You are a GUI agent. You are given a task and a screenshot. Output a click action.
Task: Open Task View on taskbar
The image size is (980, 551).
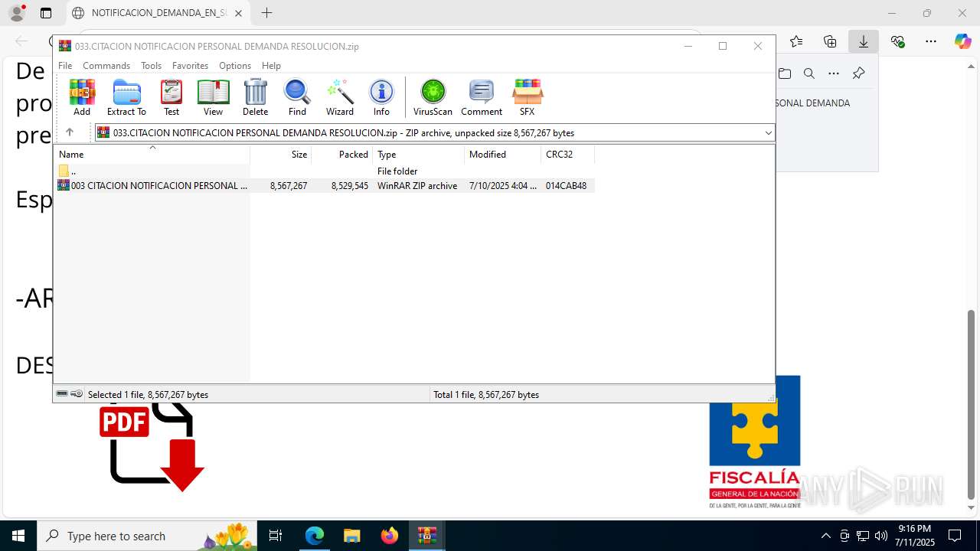pos(276,536)
